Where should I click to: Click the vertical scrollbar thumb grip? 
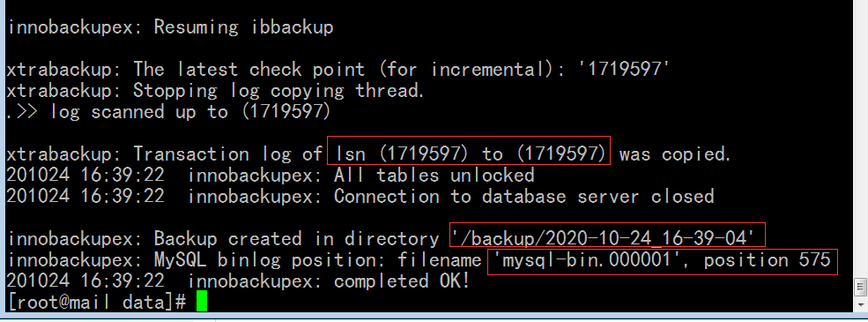pos(861,287)
